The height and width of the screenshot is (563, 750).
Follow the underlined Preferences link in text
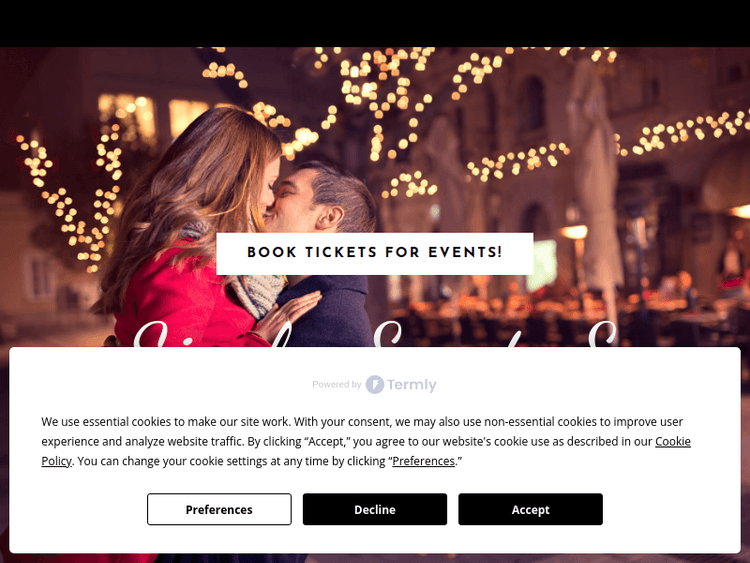click(423, 461)
